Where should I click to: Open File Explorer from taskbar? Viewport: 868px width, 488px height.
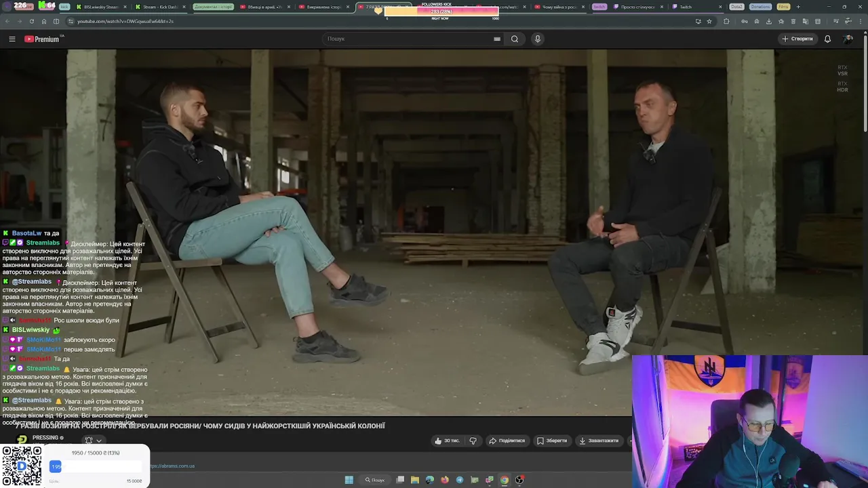(415, 480)
